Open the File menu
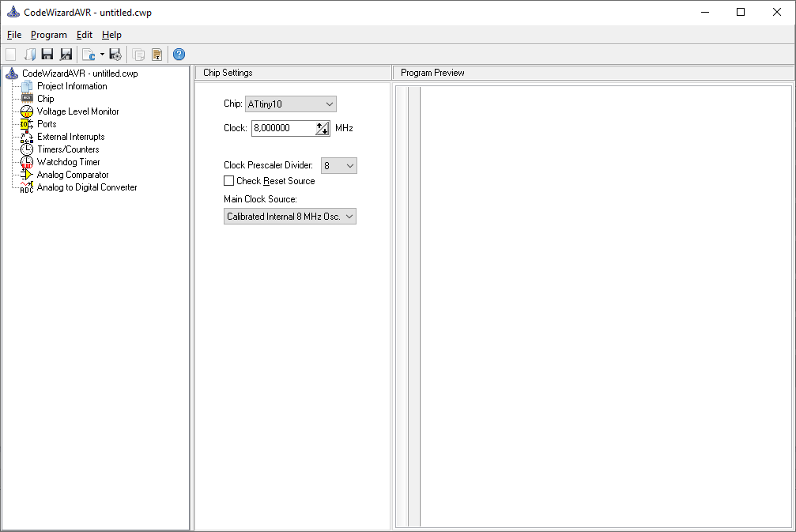796x532 pixels. 14,35
